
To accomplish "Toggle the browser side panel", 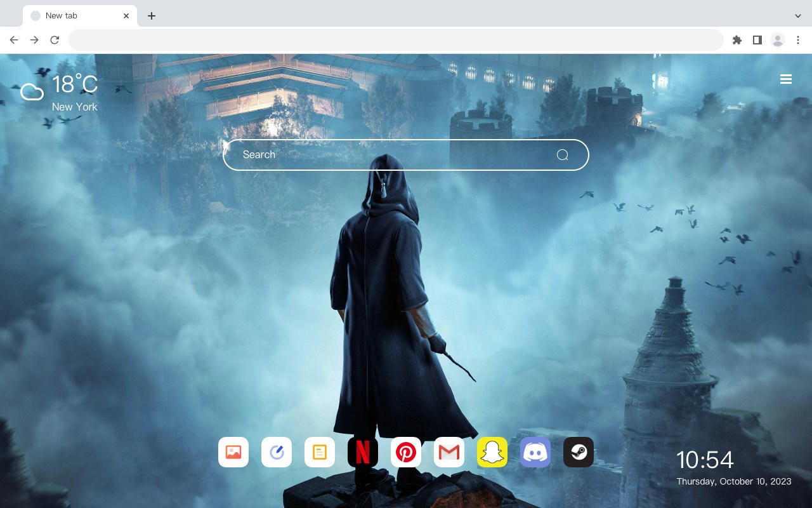I will 757,40.
